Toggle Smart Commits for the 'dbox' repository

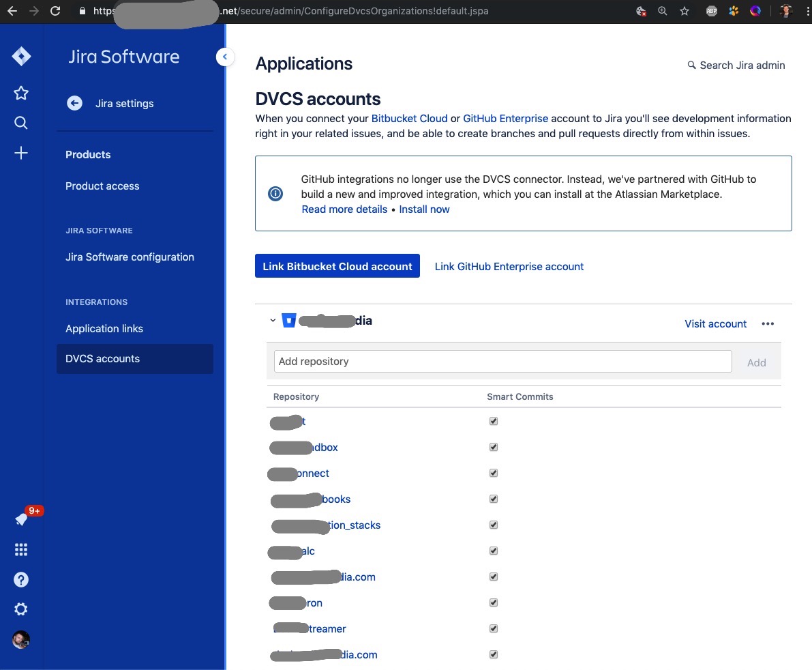pyautogui.click(x=494, y=447)
